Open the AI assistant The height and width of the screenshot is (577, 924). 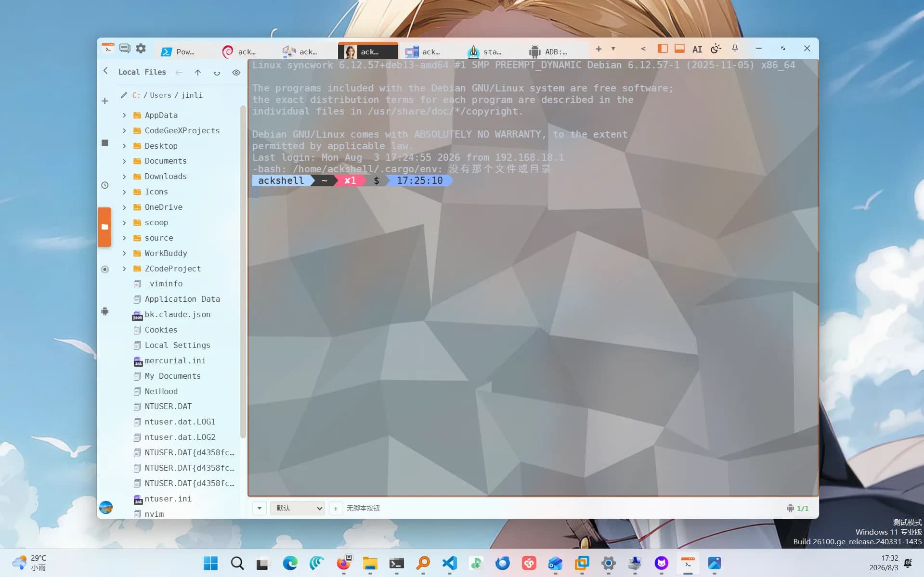click(697, 49)
